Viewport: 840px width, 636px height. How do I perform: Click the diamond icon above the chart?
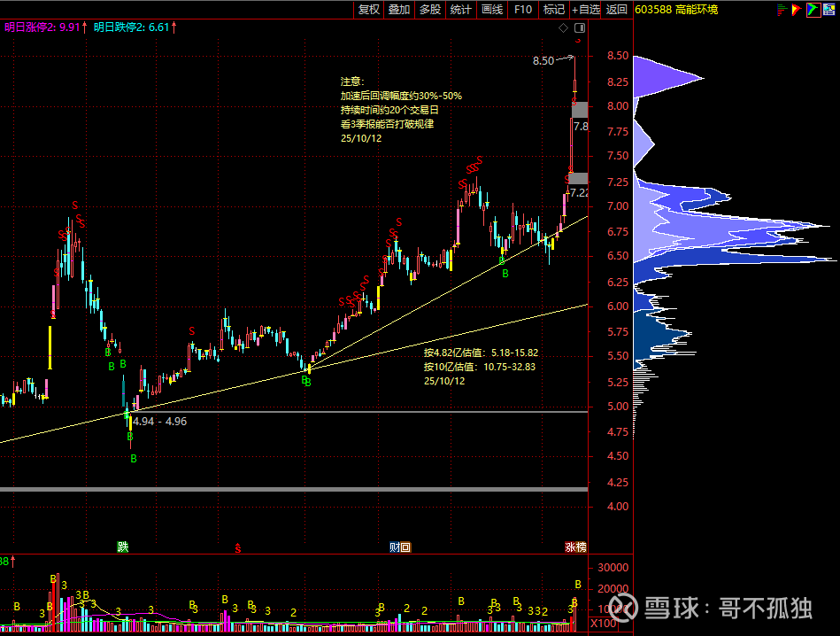tap(564, 27)
